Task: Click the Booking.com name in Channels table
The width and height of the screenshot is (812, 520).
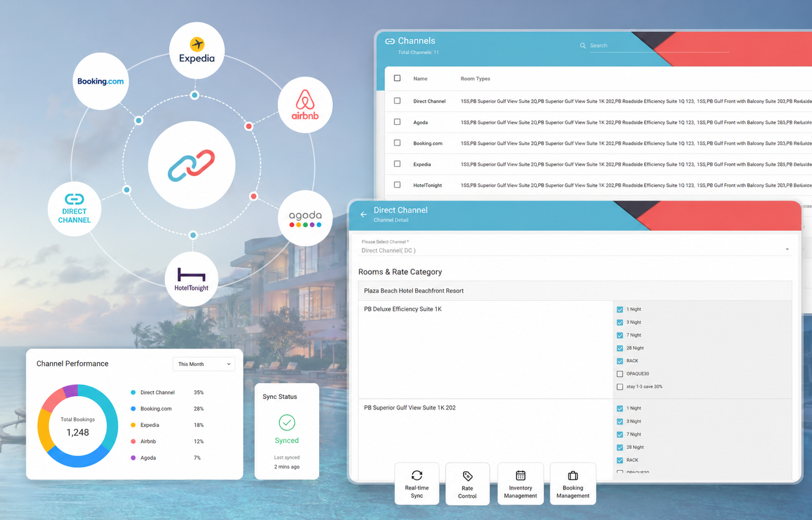Action: point(428,143)
